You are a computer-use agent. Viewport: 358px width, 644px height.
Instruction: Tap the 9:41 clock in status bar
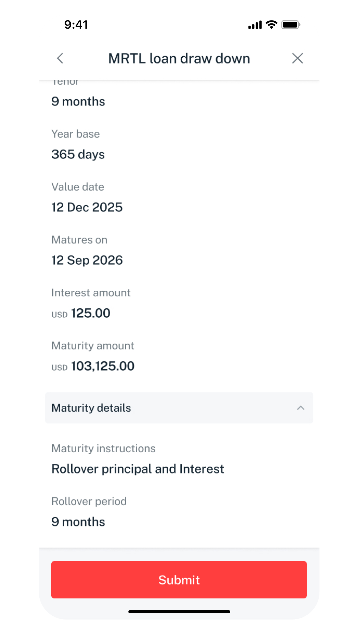click(76, 25)
